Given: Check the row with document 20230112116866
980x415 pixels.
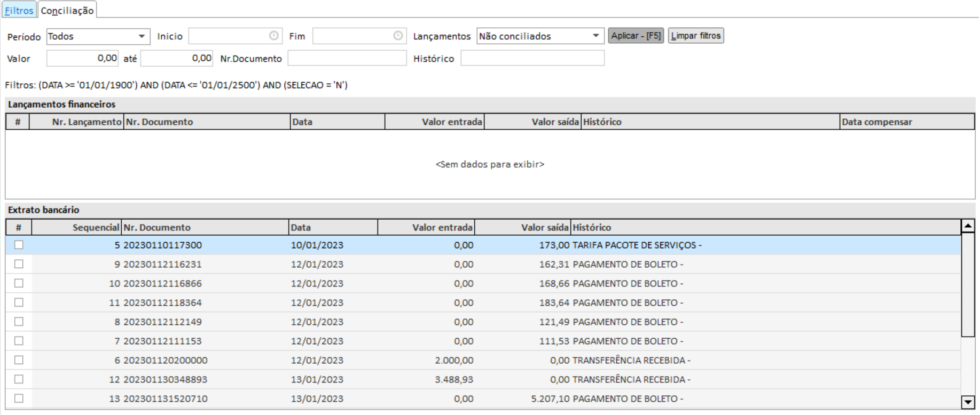Looking at the screenshot, I should click(19, 283).
